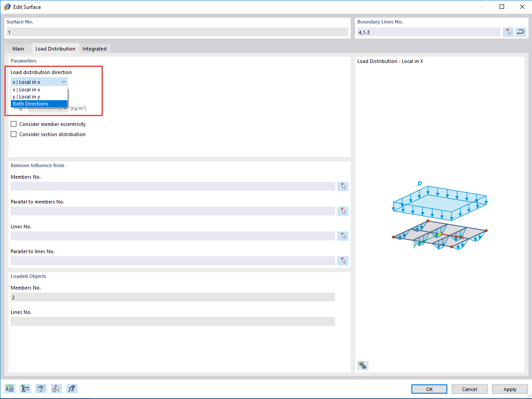Viewport: 532px width, 399px height.
Task: Click Loaded Objects Lines No. field
Action: tap(173, 321)
